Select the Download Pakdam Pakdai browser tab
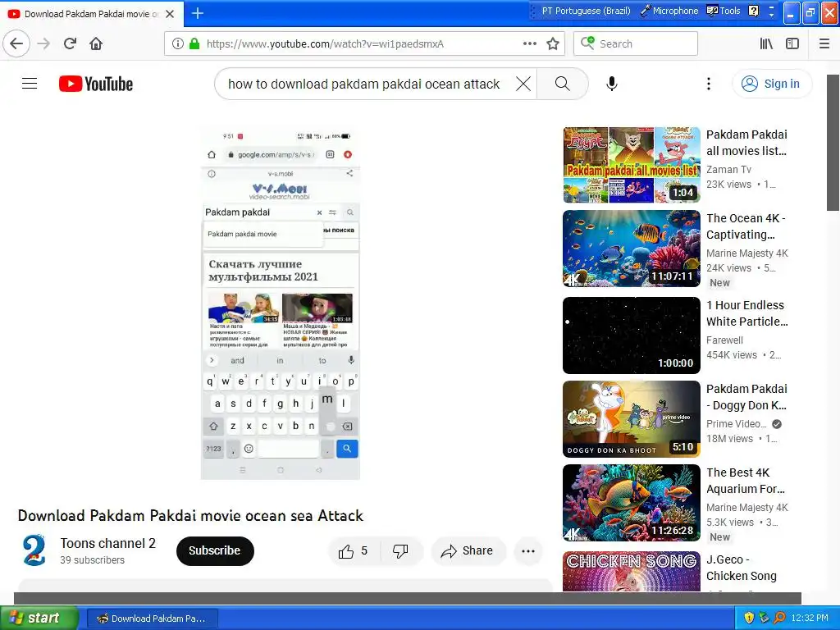This screenshot has height=630, width=840. point(91,14)
